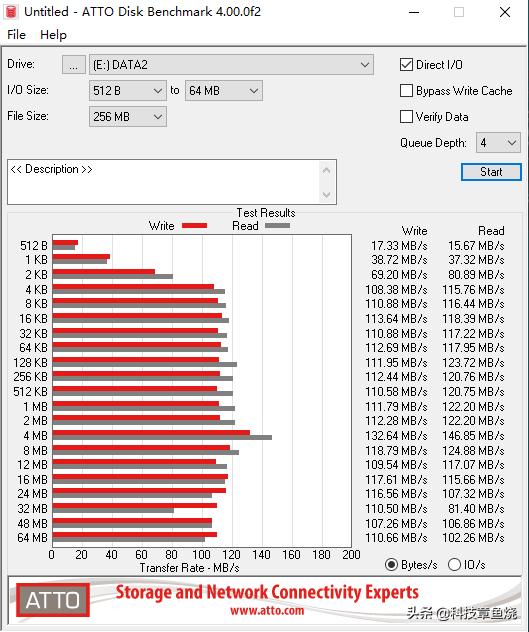Open the I/O Size minimum dropdown showing 512 B

point(127,91)
